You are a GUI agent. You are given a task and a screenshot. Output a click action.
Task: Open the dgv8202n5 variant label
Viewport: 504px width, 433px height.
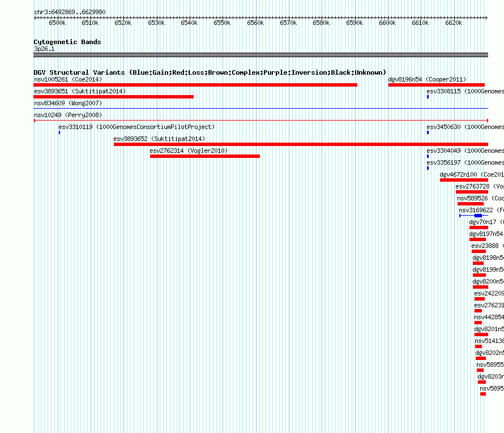tap(489, 353)
